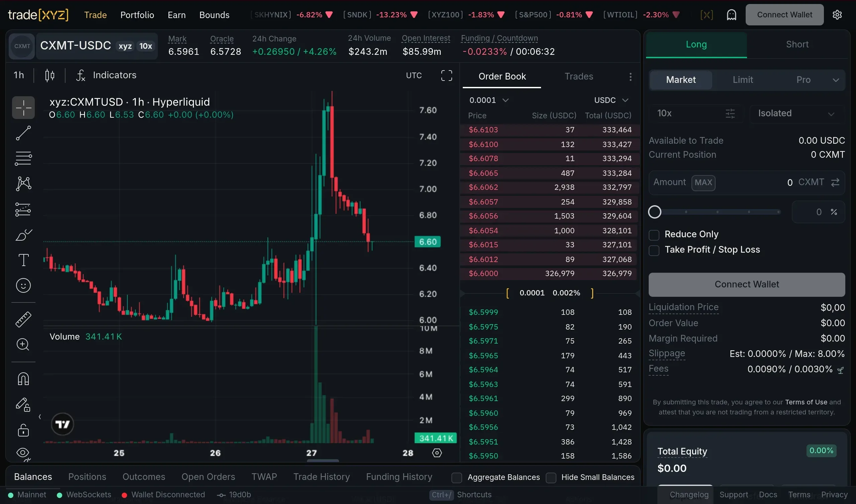Hide all drawings with eye icon
Screen dimensions: 856x504
[x=23, y=453]
